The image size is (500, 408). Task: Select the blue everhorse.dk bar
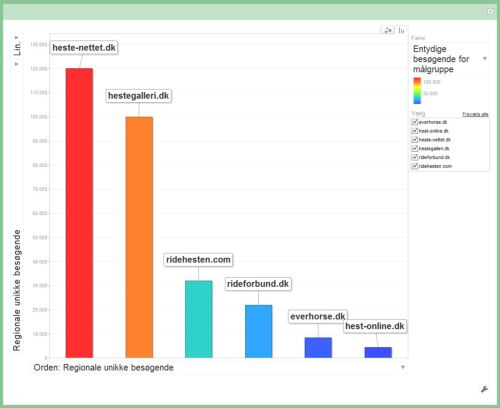click(318, 348)
